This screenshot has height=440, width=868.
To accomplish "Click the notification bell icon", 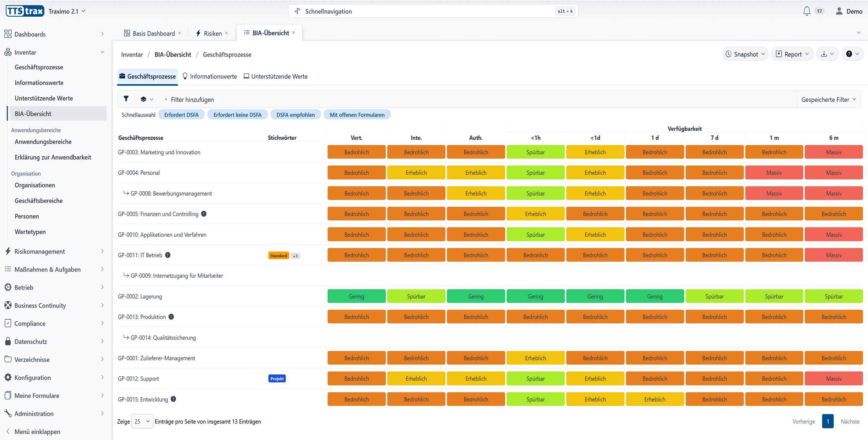I will [807, 11].
